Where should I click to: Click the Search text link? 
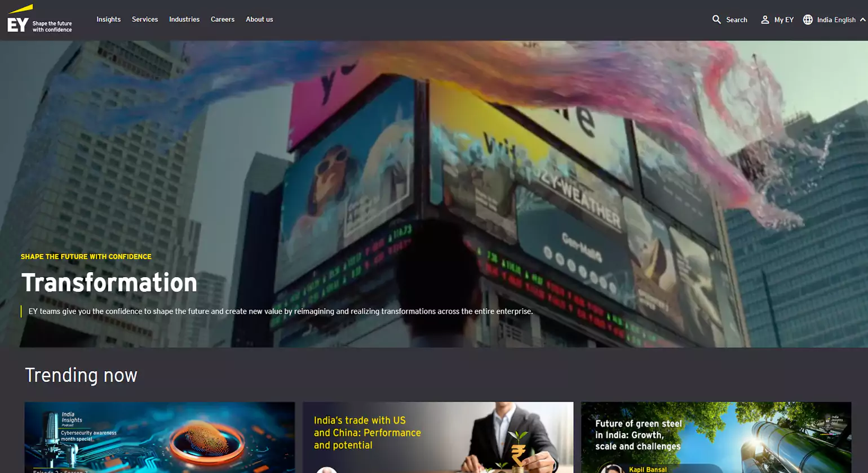point(736,20)
